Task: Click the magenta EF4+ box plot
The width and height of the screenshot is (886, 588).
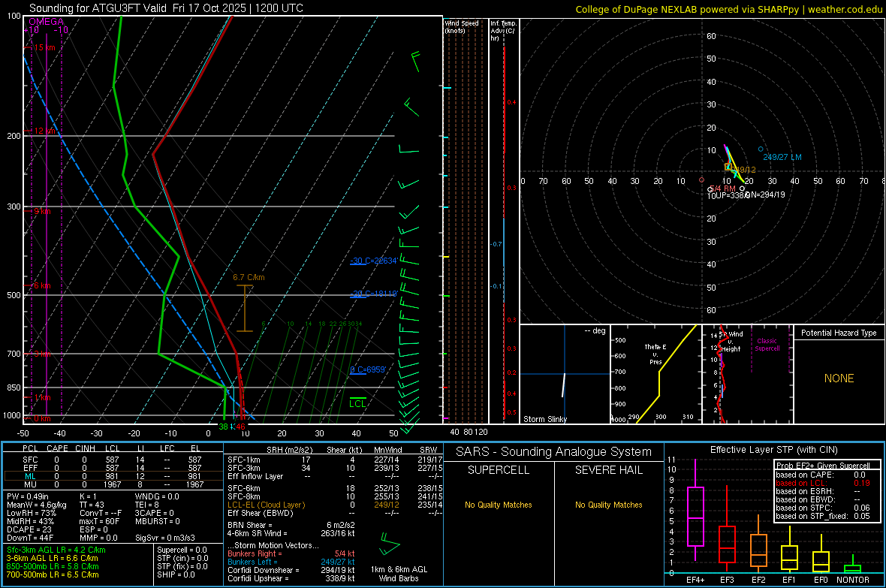Action: click(695, 510)
